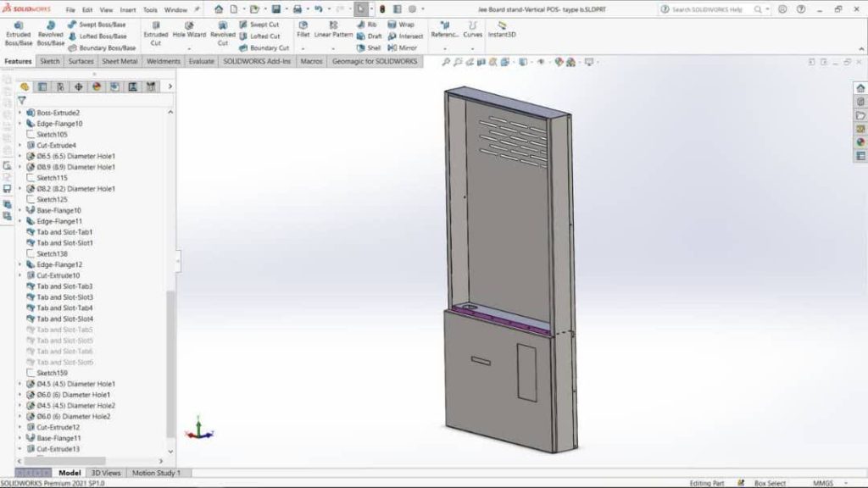
Task: Open Fillet dropdown arrow
Action: [x=303, y=48]
